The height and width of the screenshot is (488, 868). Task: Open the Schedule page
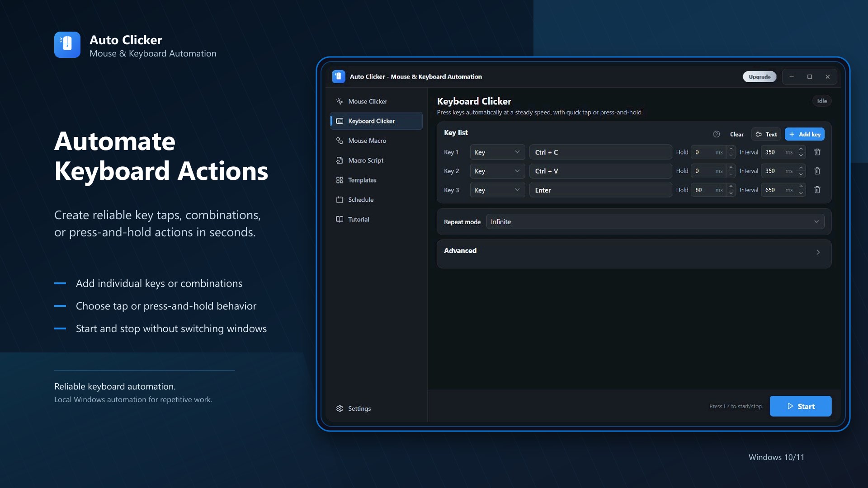(376, 200)
